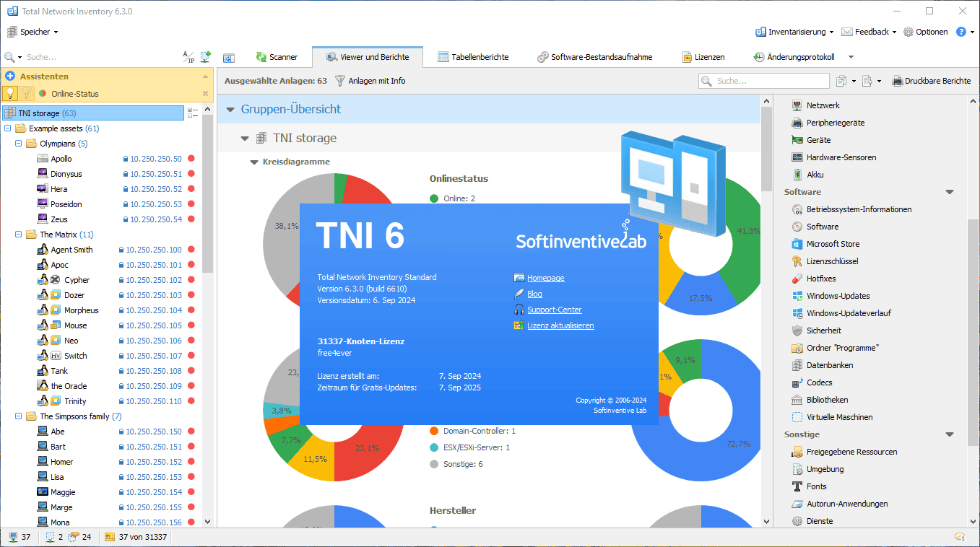The width and height of the screenshot is (980, 547).
Task: Collapse the Kreisdiagramme section
Action: 253,162
